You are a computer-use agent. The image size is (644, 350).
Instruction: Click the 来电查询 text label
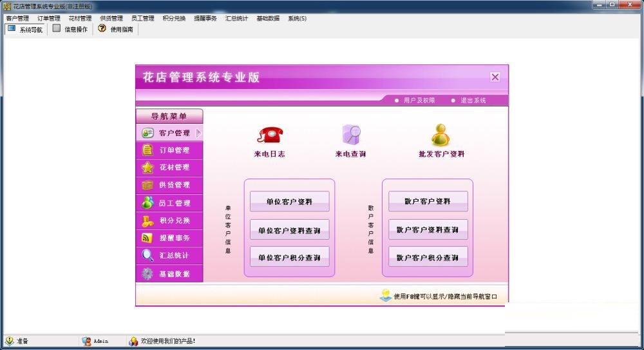pos(350,154)
